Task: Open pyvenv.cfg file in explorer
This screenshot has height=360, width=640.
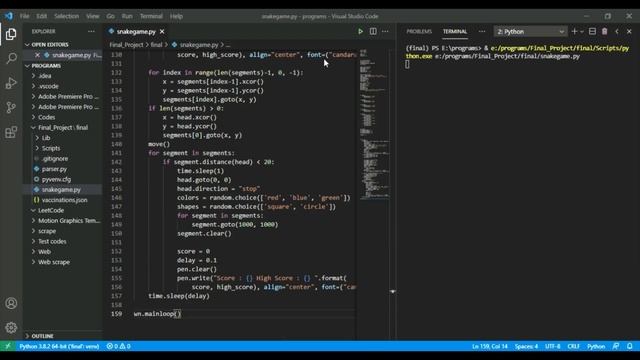Action: tap(56, 179)
